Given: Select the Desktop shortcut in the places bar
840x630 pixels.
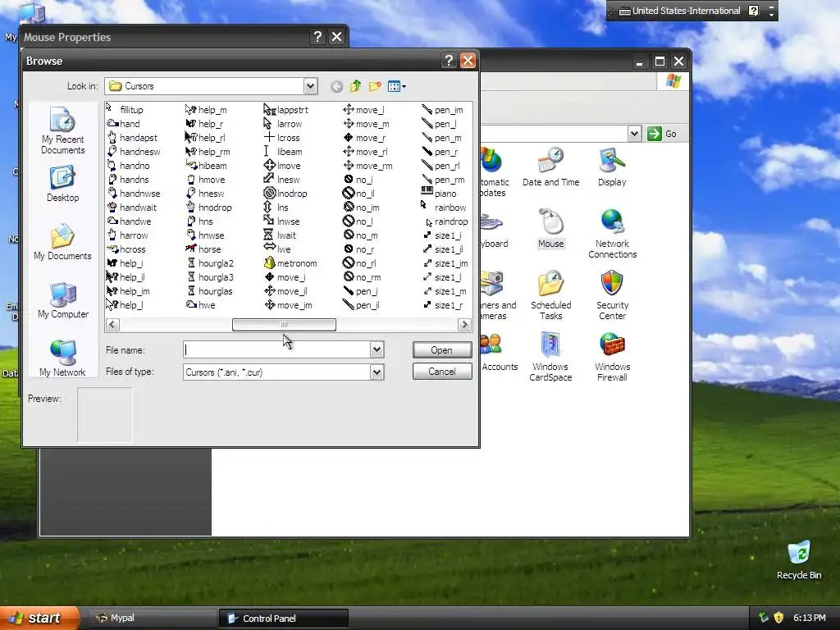Looking at the screenshot, I should click(62, 184).
